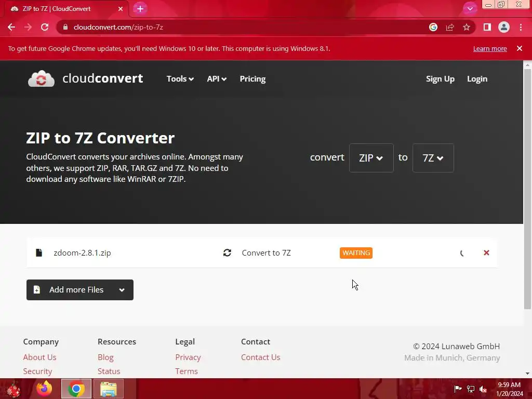Open the Blog footer link
The image size is (532, 399).
coord(105,357)
